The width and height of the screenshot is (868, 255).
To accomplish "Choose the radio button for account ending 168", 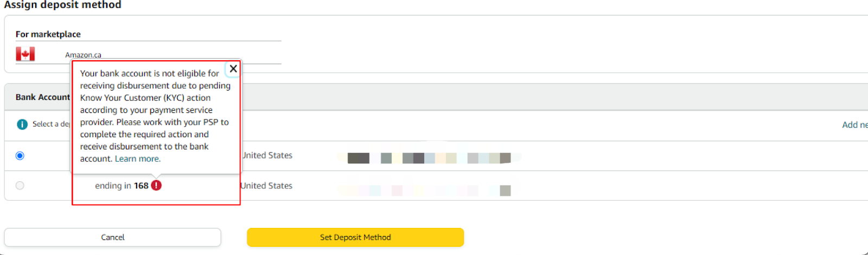I will [20, 186].
